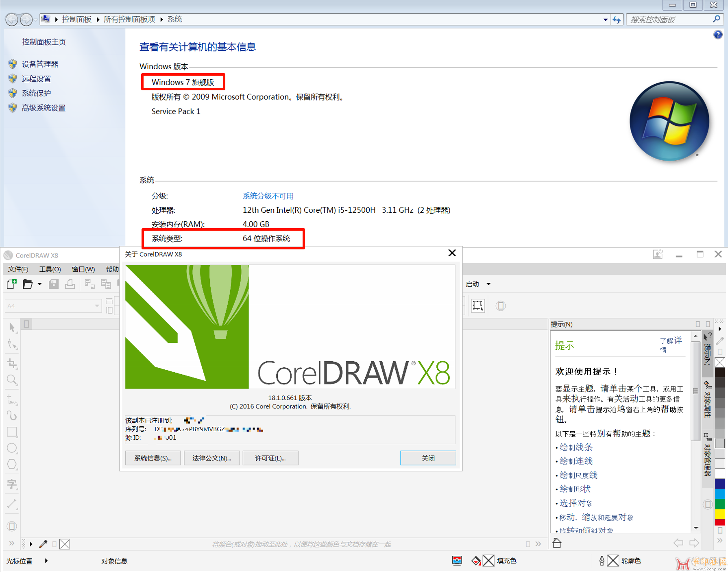This screenshot has height=572, width=728.
Task: Select the Ellipse tool
Action: coord(12,448)
